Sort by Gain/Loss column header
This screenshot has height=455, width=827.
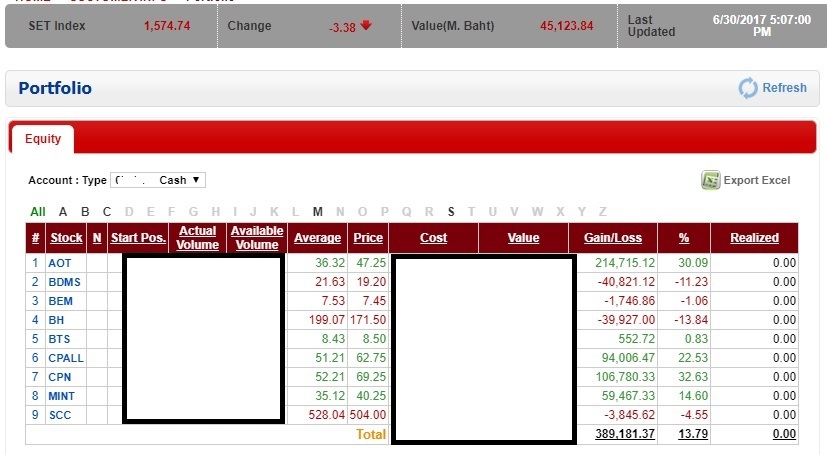pyautogui.click(x=613, y=238)
